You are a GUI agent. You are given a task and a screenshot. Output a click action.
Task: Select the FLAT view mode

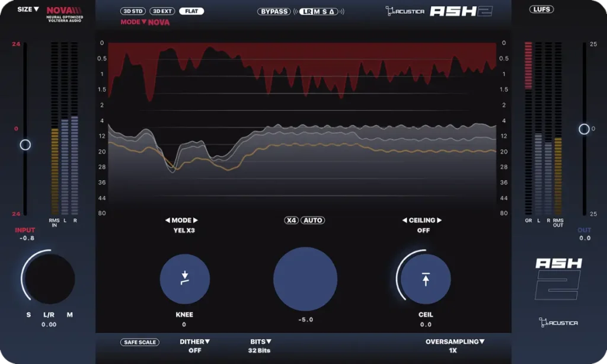tap(191, 11)
